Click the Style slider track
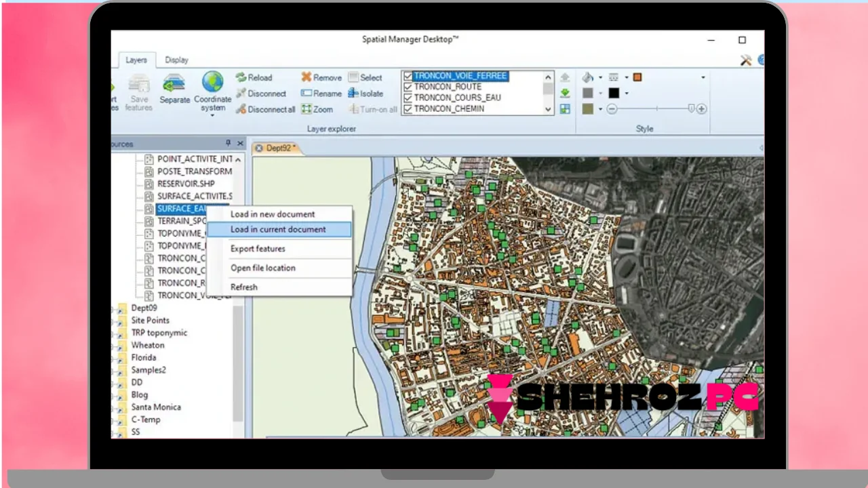This screenshot has height=488, width=868. point(656,108)
